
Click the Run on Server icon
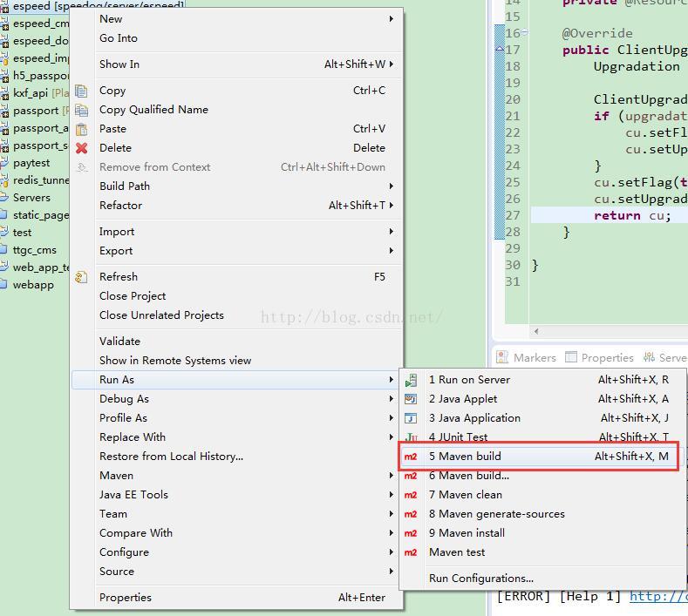pos(411,380)
